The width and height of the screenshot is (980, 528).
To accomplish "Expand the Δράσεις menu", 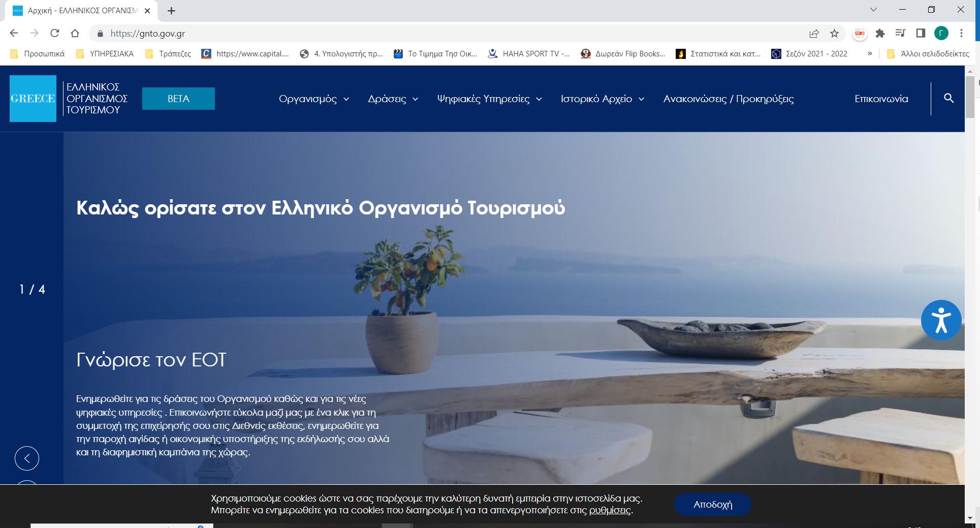I will coord(393,99).
